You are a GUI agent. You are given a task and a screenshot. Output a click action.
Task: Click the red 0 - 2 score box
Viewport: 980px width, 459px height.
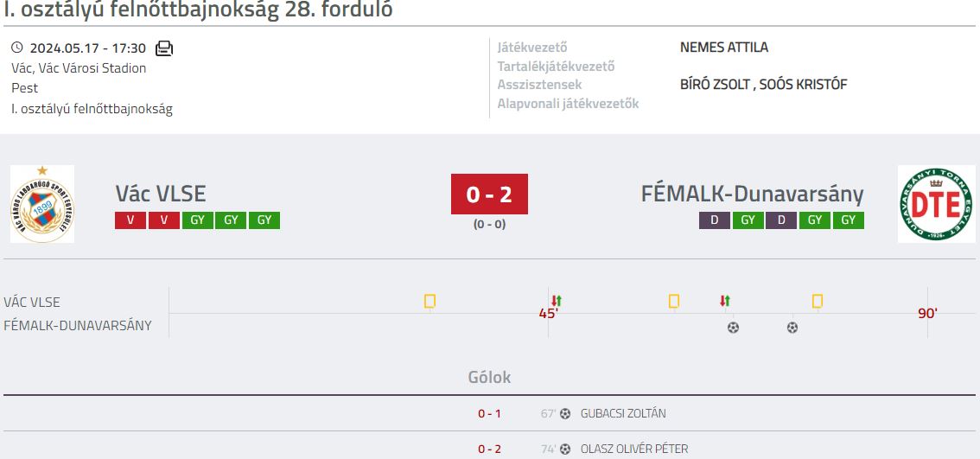click(489, 194)
